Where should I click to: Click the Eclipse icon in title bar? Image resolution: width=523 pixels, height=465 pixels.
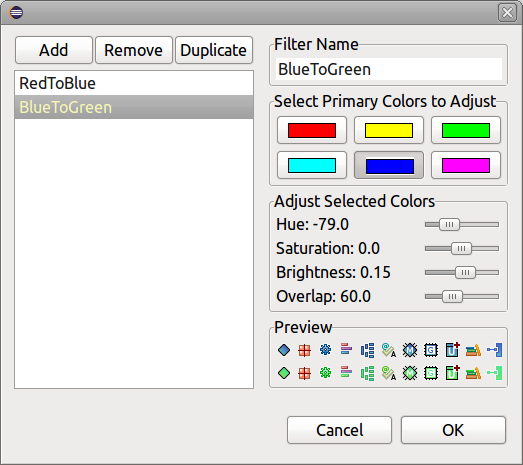[16, 13]
